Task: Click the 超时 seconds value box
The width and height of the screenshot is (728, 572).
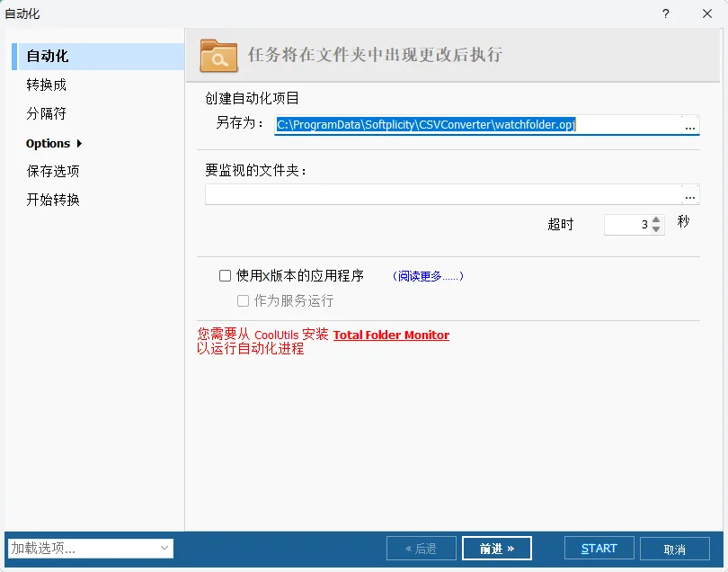Action: click(626, 225)
